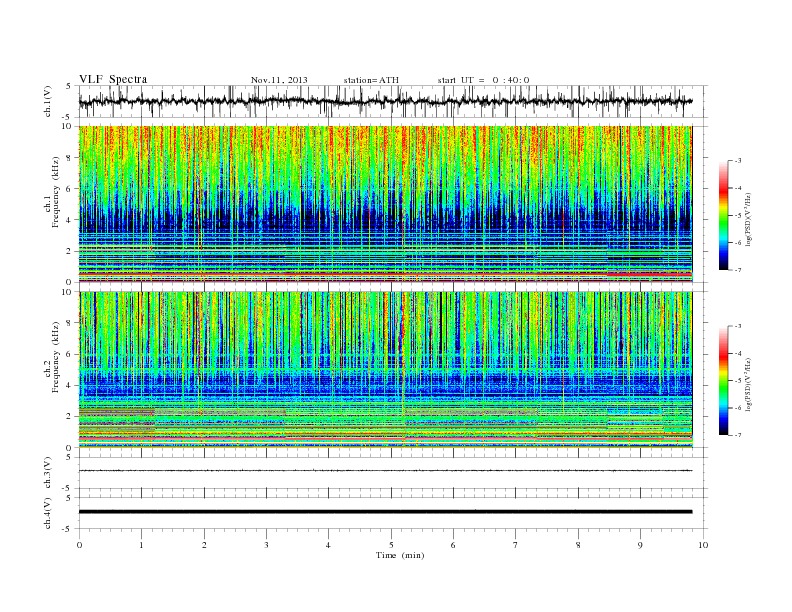Select the "start UT = 0:40:0" text
The image size is (792, 612).
(483, 80)
